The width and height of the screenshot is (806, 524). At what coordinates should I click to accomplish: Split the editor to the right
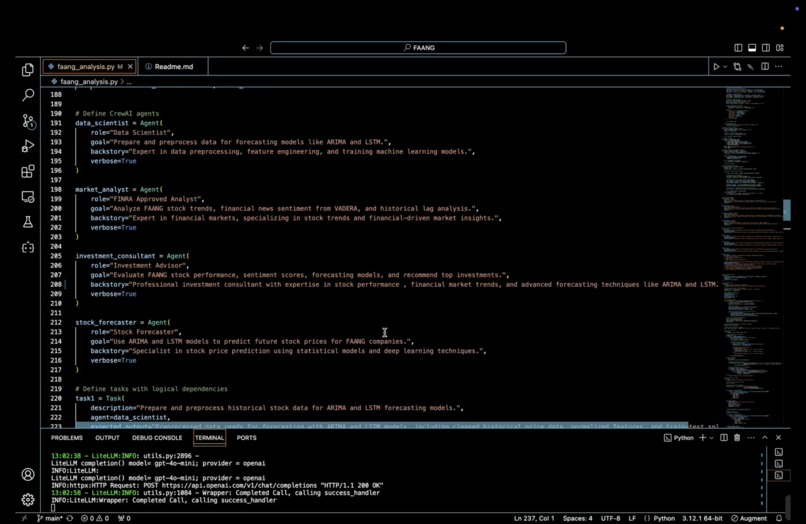(x=765, y=66)
